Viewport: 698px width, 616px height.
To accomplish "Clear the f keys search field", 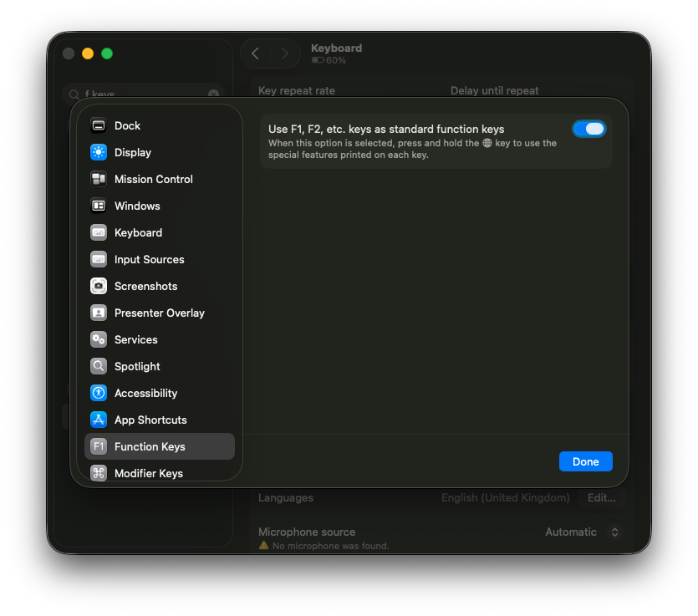I will pyautogui.click(x=214, y=94).
